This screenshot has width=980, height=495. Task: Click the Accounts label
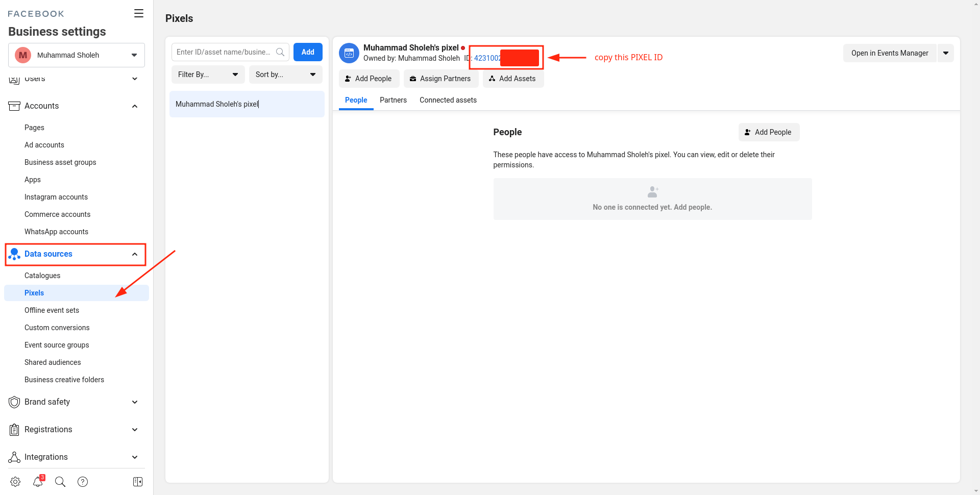tap(42, 106)
